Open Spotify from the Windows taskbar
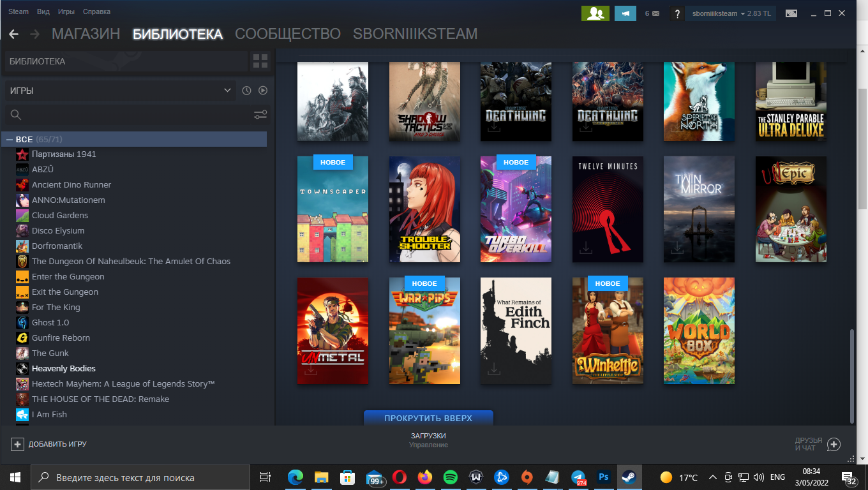Viewport: 868px width, 490px height. 450,477
